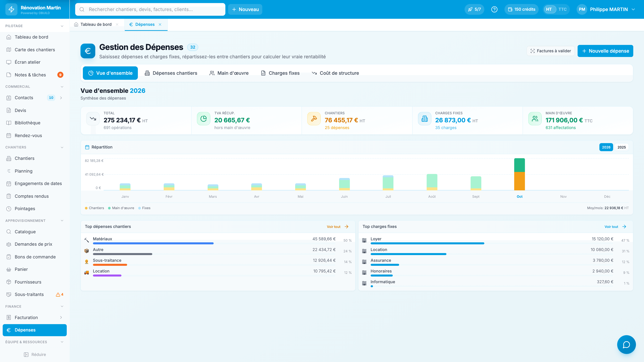Screen dimensions: 644x362
Task: Switch to Coût de structure tab
Action: tap(335, 73)
